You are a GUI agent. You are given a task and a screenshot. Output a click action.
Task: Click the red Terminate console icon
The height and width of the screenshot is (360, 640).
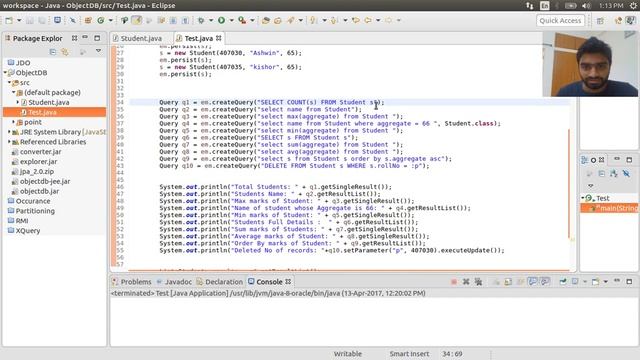[x=454, y=282]
